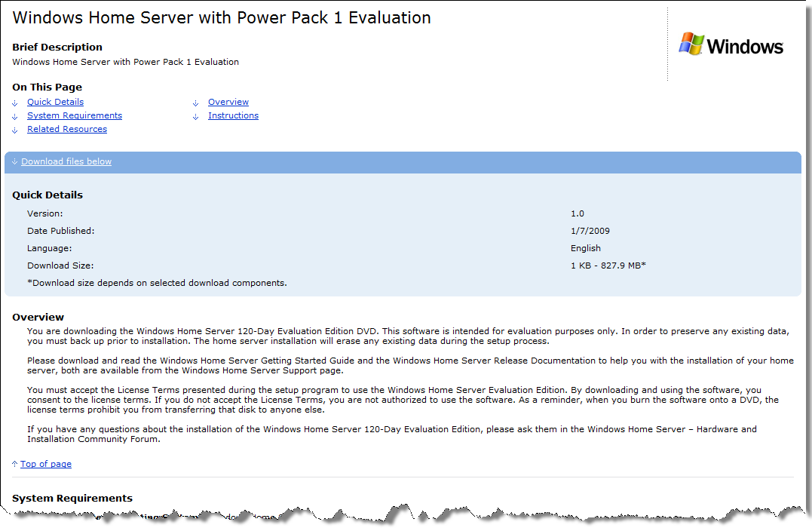Click the download size footnote text
This screenshot has width=812, height=528.
point(157,283)
